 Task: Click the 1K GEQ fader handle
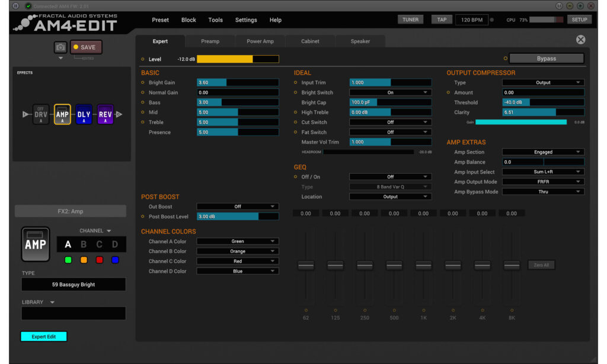(423, 265)
